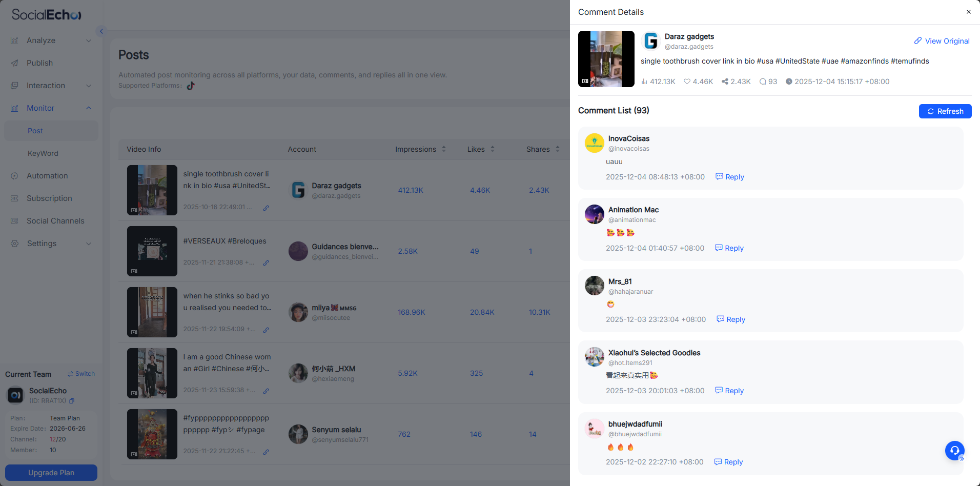The width and height of the screenshot is (980, 486).
Task: Sort the table by Shares
Action: 558,149
